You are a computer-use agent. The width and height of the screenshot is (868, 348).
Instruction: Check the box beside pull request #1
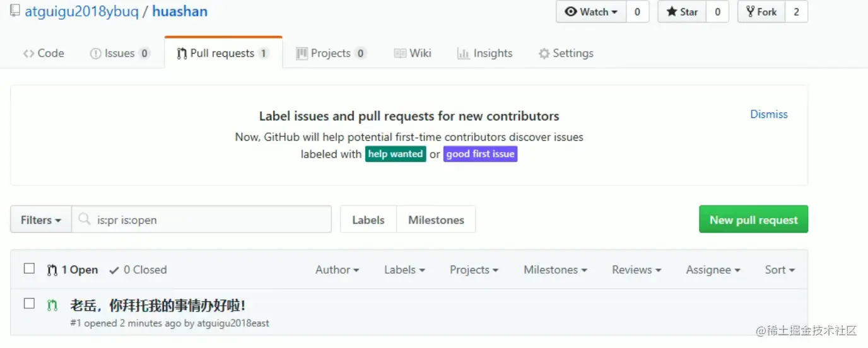pos(29,304)
